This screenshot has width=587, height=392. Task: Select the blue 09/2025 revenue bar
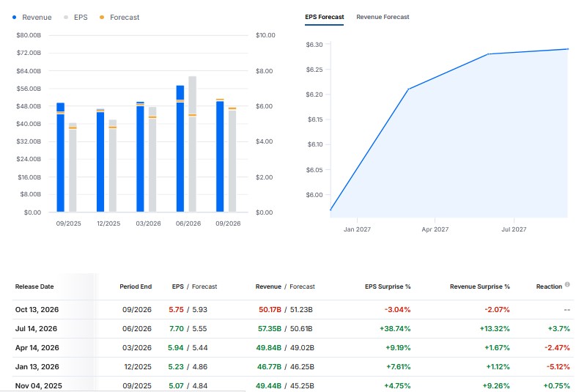click(x=60, y=158)
